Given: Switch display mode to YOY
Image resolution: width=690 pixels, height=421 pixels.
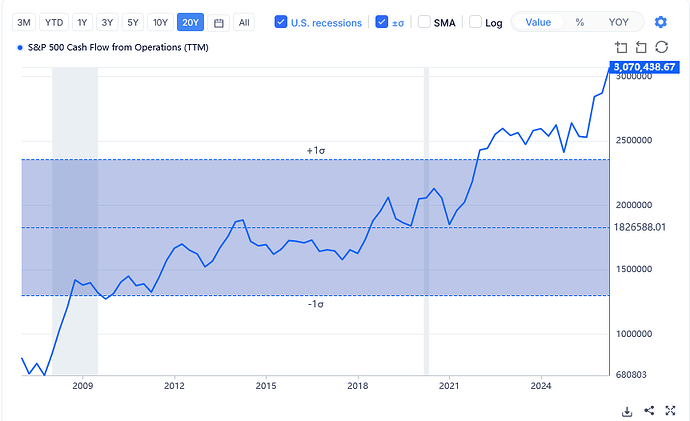Looking at the screenshot, I should [x=618, y=22].
